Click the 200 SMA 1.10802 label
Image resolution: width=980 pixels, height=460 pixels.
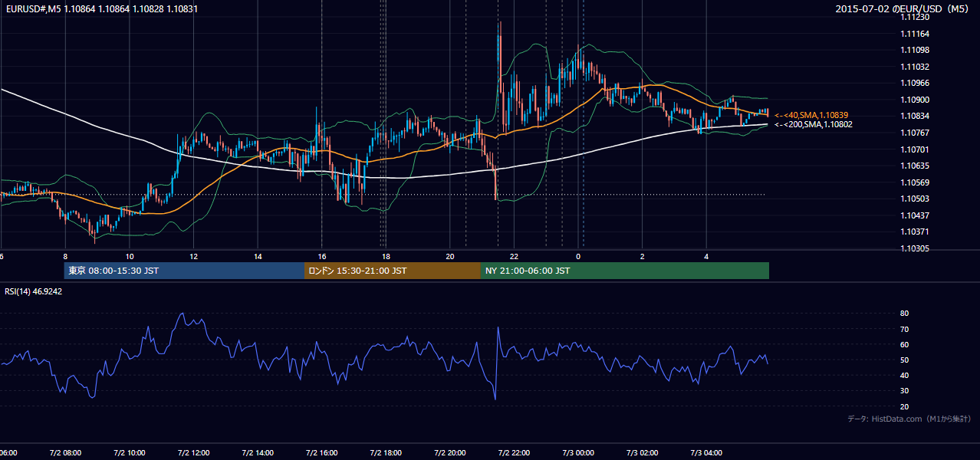point(812,124)
